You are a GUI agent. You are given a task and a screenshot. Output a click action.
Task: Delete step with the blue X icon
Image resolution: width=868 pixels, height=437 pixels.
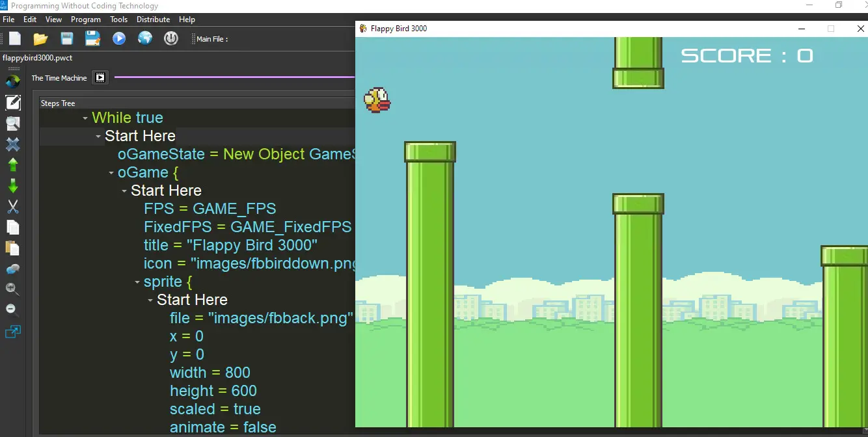(x=13, y=144)
